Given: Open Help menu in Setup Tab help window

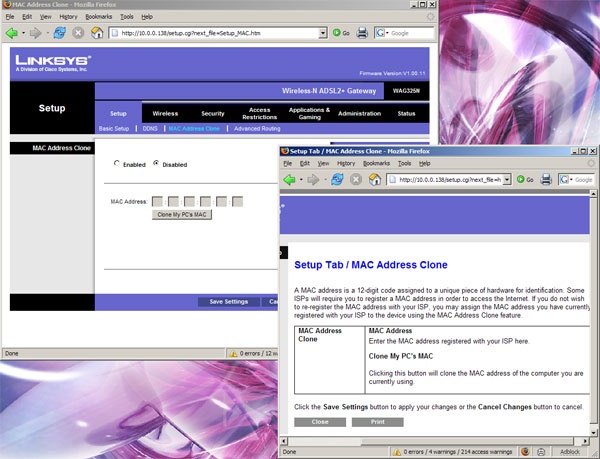Looking at the screenshot, I should coord(424,163).
